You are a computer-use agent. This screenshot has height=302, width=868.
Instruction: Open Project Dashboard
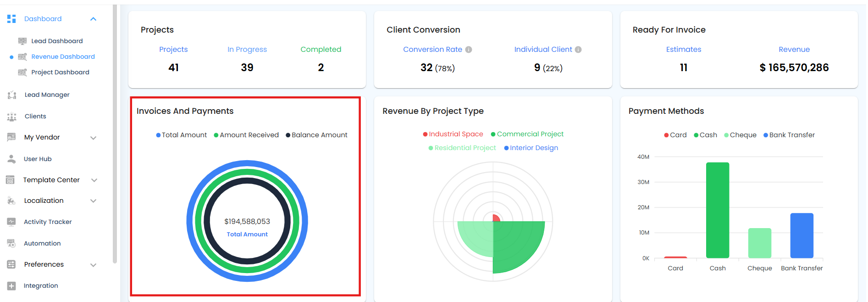pyautogui.click(x=60, y=72)
